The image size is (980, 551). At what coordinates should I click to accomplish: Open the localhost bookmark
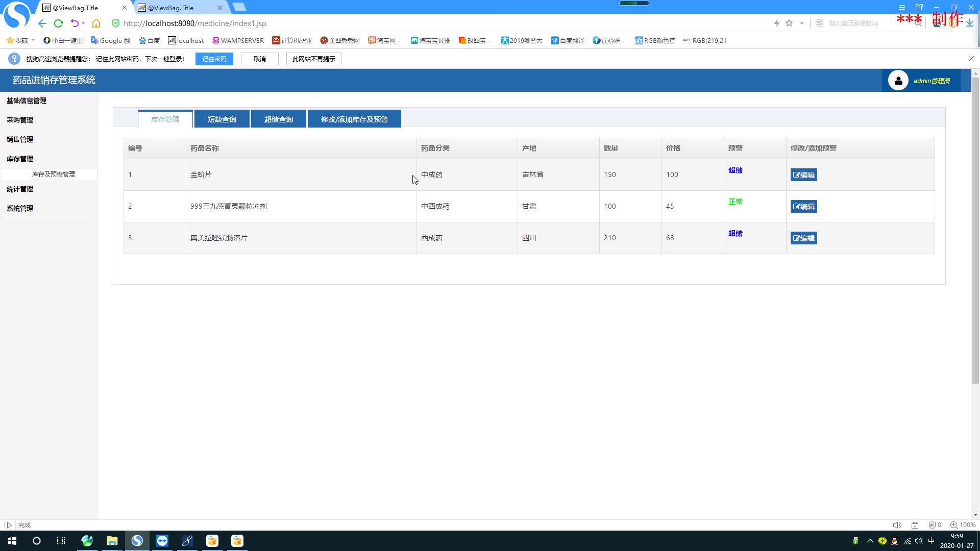click(186, 40)
